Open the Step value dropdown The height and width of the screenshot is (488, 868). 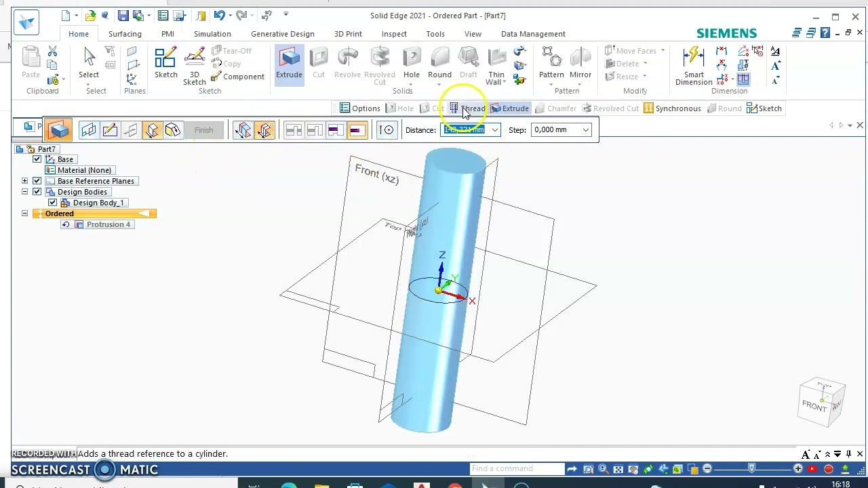coord(585,130)
